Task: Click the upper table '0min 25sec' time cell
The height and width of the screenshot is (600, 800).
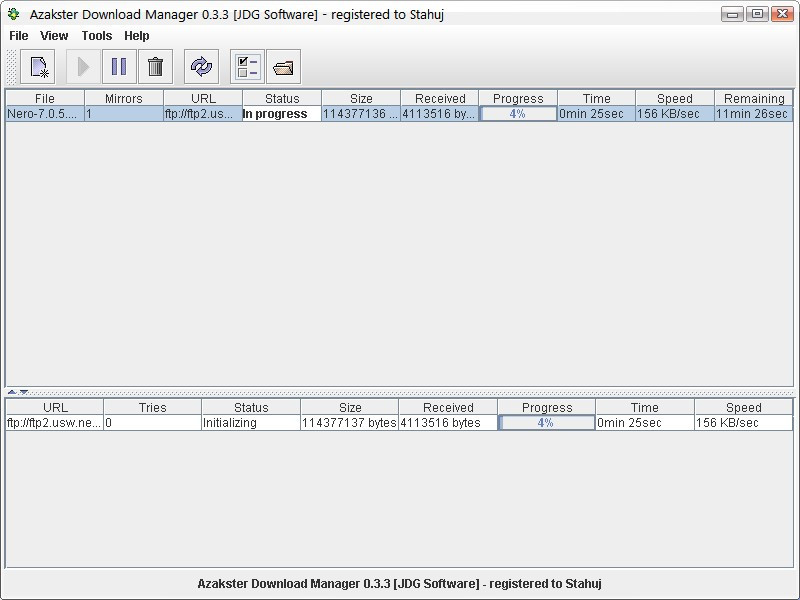Action: [596, 113]
